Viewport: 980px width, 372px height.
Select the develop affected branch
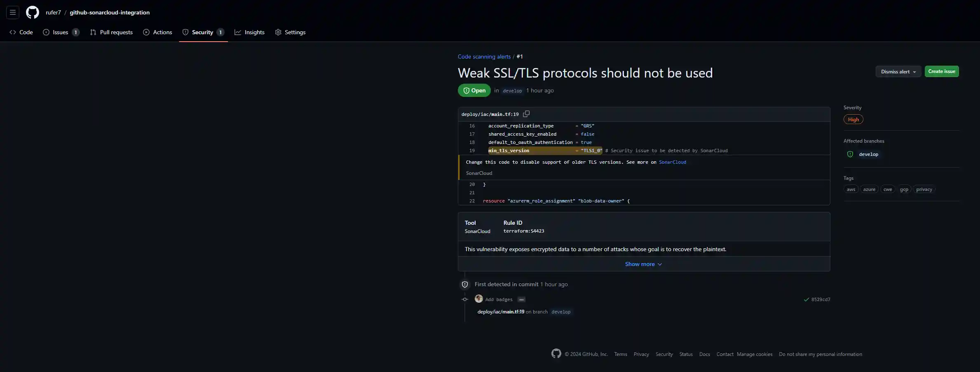pyautogui.click(x=868, y=154)
